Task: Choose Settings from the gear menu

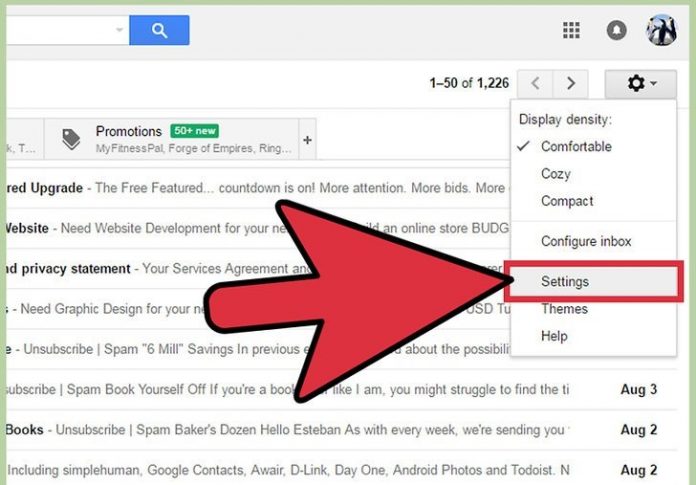Action: [x=565, y=282]
